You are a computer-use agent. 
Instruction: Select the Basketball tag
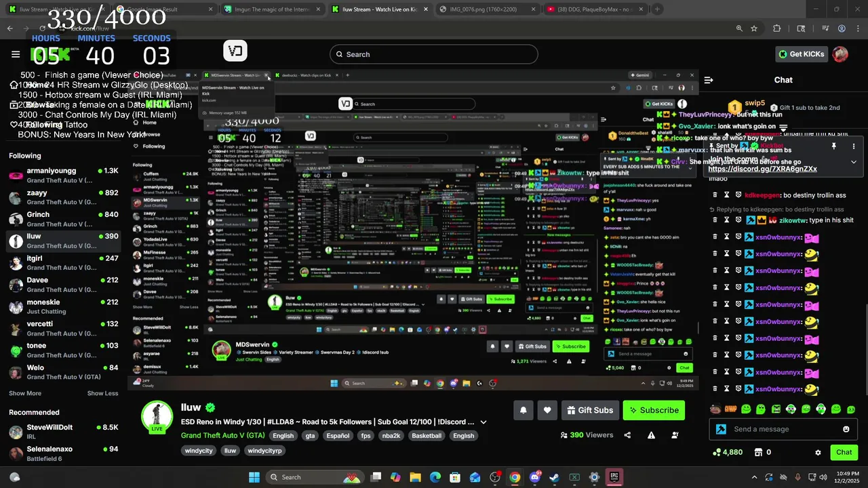[x=426, y=436]
